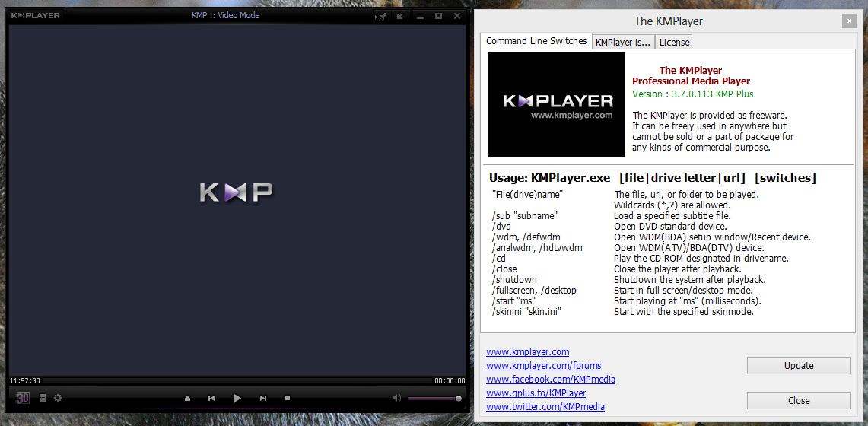Open the playlist editor icon
This screenshot has height=426, width=868.
tap(43, 398)
